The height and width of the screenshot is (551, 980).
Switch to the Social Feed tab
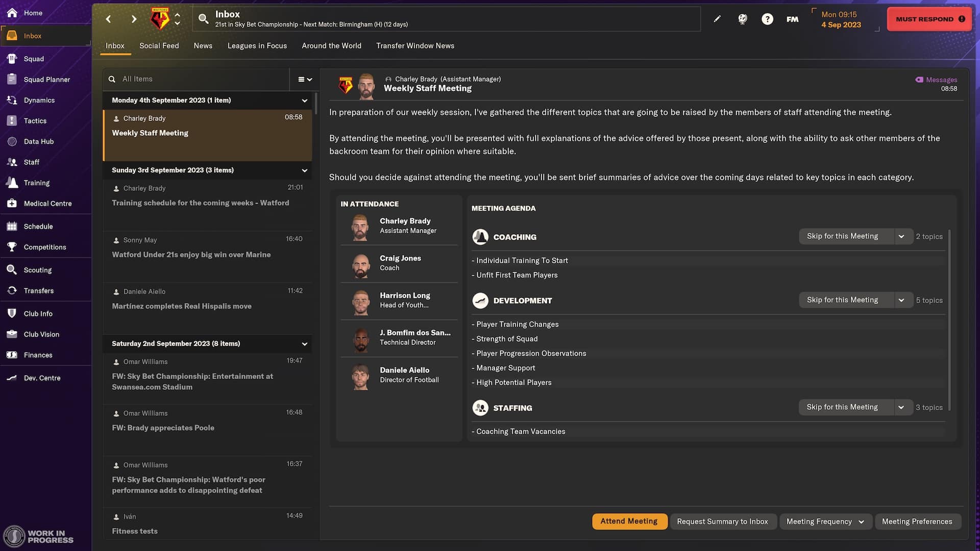pos(159,45)
